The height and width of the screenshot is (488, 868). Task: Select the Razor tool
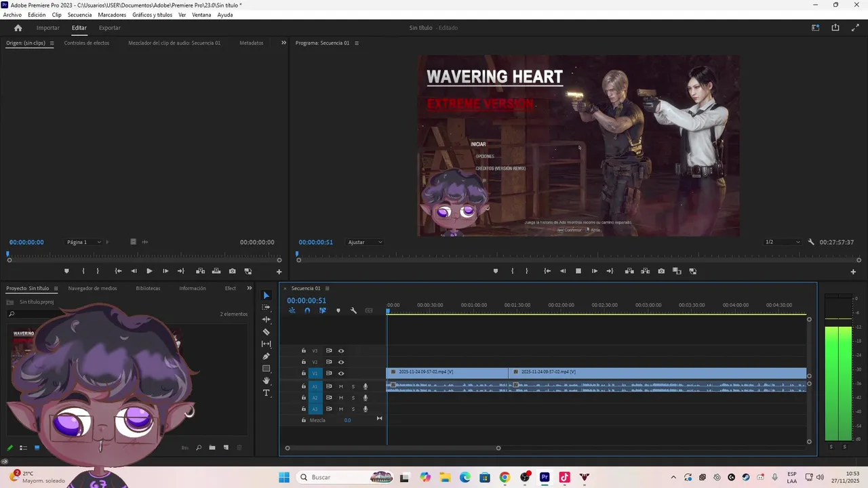tap(267, 332)
